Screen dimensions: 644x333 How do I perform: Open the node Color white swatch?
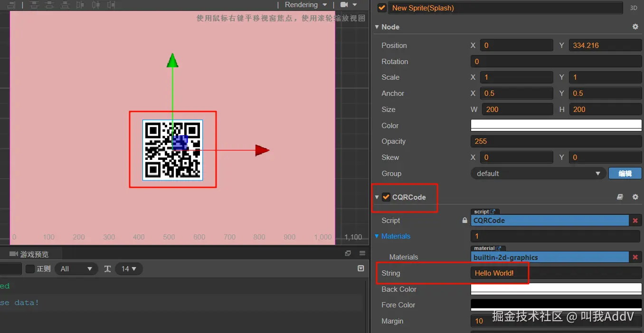coord(556,125)
